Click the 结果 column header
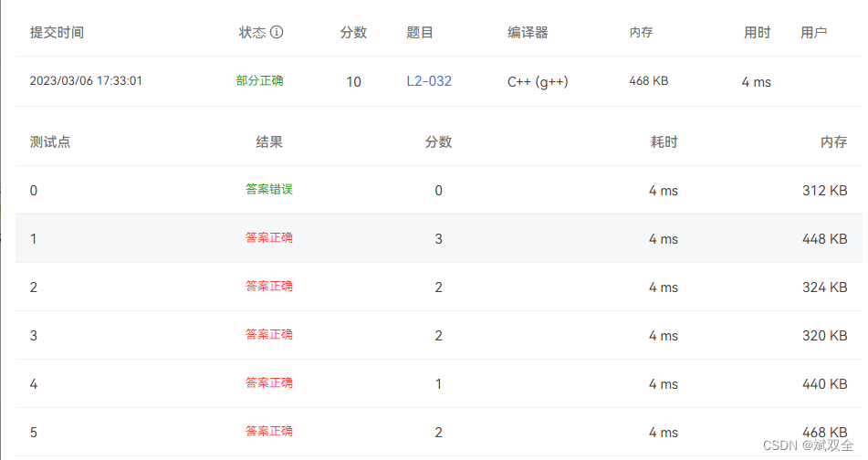This screenshot has height=460, width=868. 269,142
